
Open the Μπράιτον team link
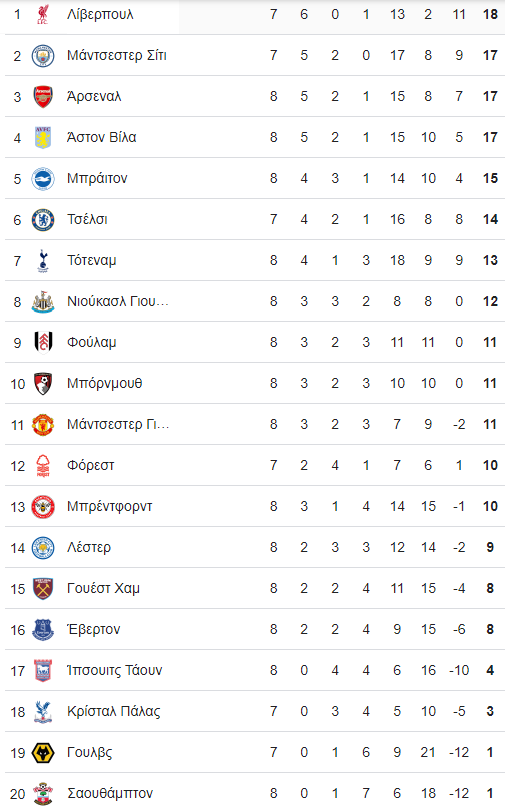coord(97,179)
